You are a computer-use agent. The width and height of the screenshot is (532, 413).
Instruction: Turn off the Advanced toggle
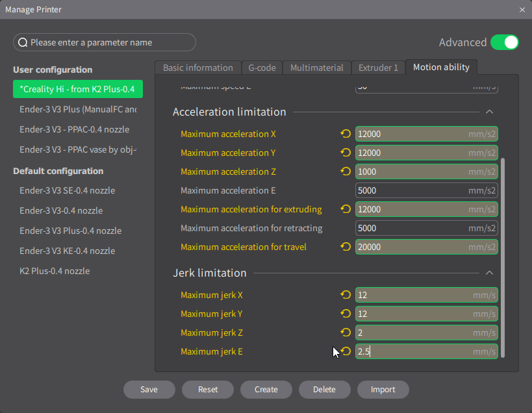pos(504,42)
